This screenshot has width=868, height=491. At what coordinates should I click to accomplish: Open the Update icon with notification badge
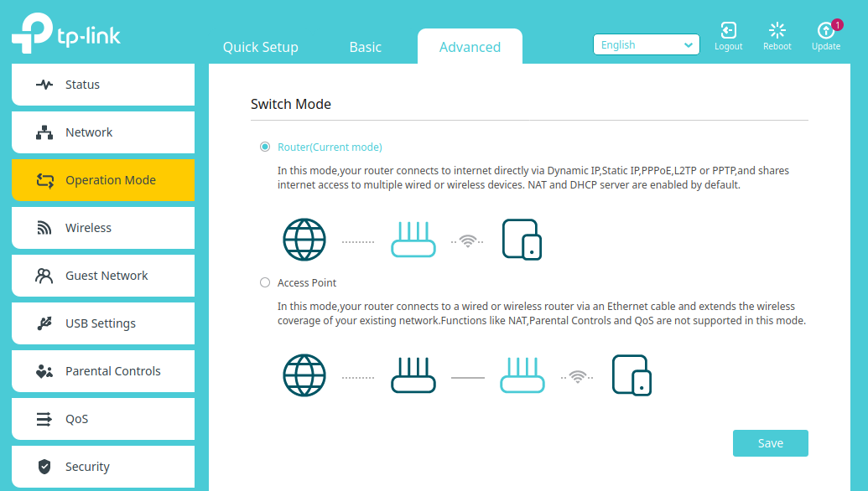[825, 31]
